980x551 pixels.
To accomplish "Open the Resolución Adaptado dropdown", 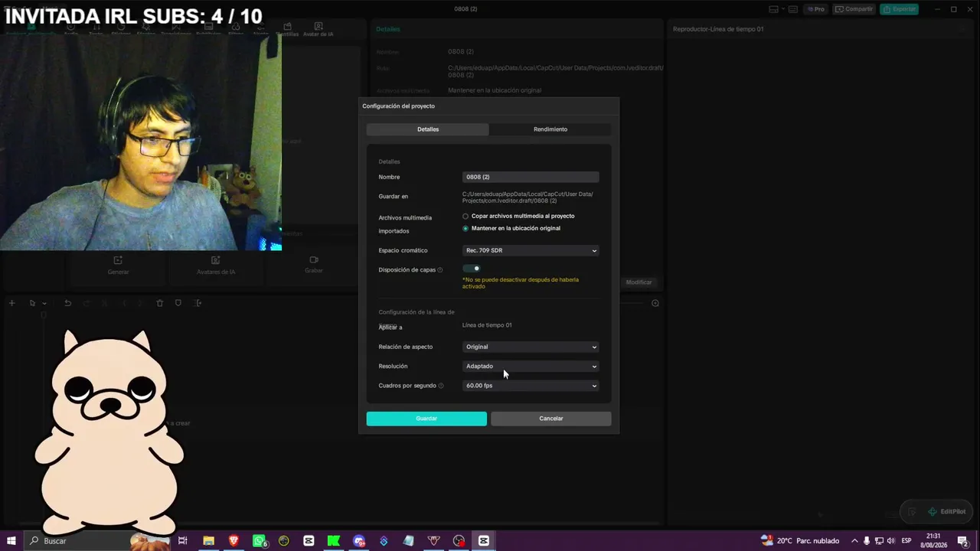I will click(531, 366).
